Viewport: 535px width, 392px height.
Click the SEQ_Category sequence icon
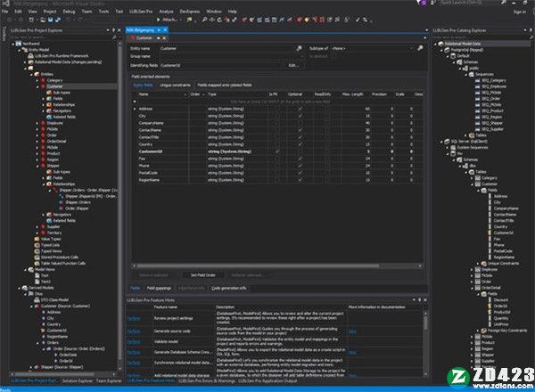tap(478, 80)
